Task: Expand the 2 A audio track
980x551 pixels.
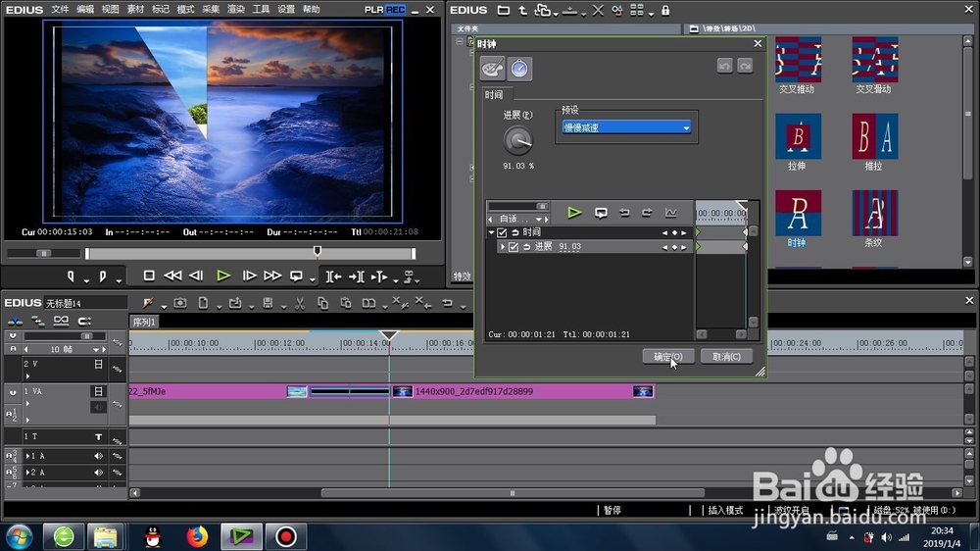Action: [x=27, y=473]
